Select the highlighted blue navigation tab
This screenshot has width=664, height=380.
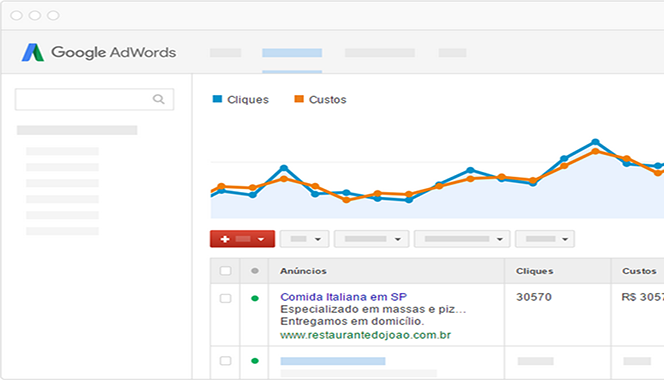(292, 53)
